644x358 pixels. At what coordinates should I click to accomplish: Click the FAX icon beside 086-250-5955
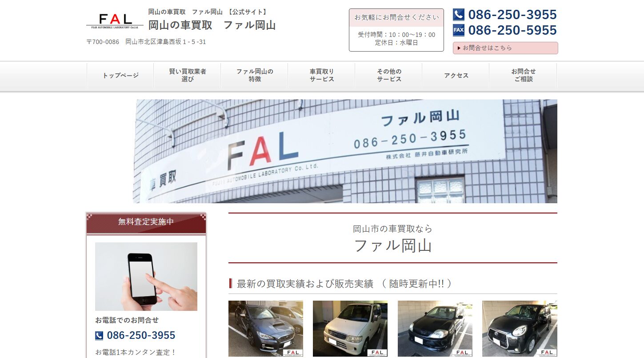(x=459, y=30)
